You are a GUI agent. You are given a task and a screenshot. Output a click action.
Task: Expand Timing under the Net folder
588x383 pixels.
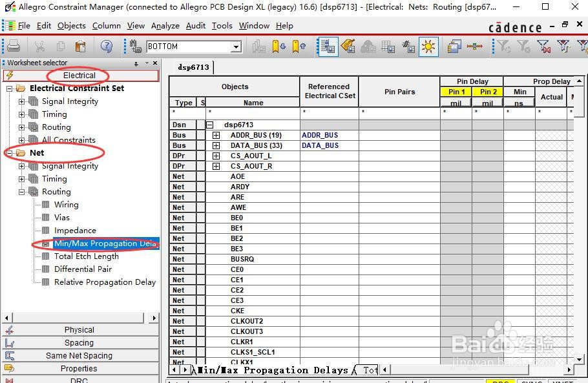tap(22, 179)
